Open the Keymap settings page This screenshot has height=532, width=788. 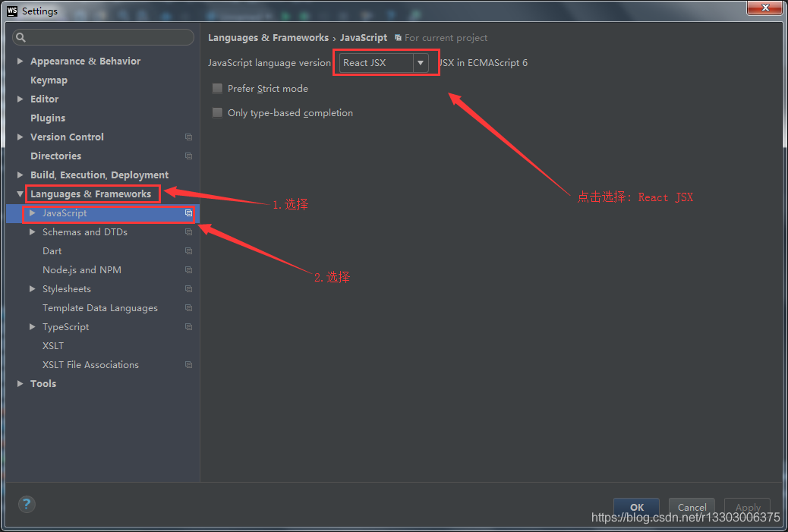49,80
